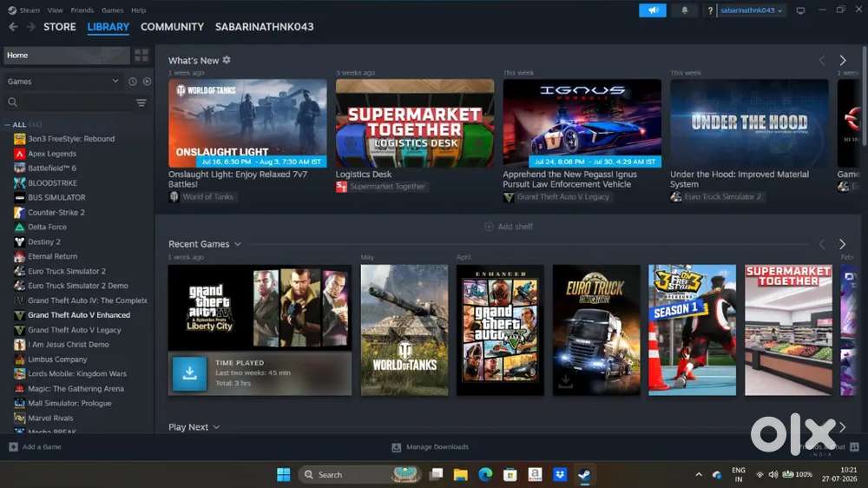The image size is (868, 488).
Task: Select the GTA V Enhanced game cover
Action: pyautogui.click(x=500, y=330)
